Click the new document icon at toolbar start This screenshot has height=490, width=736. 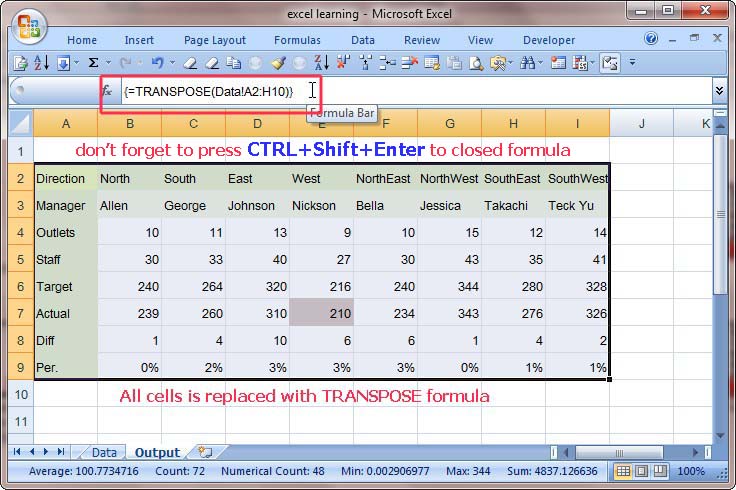20,63
